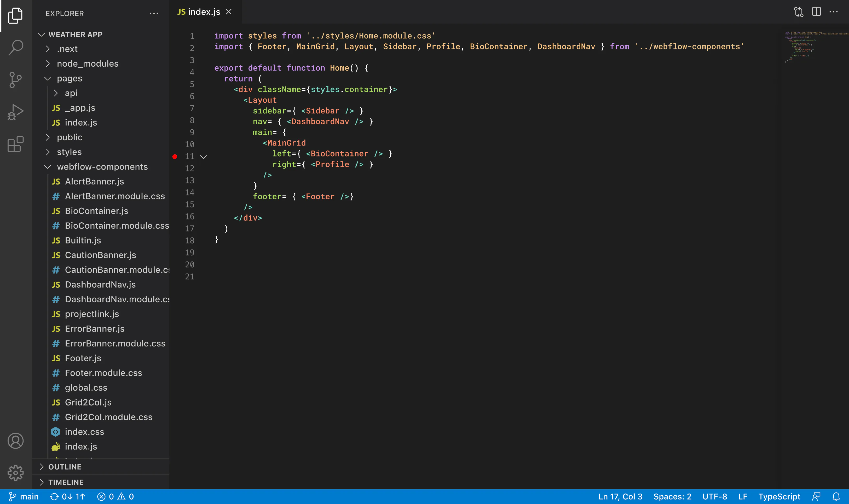Open the notifications bell in status bar
The image size is (849, 504).
pyautogui.click(x=836, y=496)
